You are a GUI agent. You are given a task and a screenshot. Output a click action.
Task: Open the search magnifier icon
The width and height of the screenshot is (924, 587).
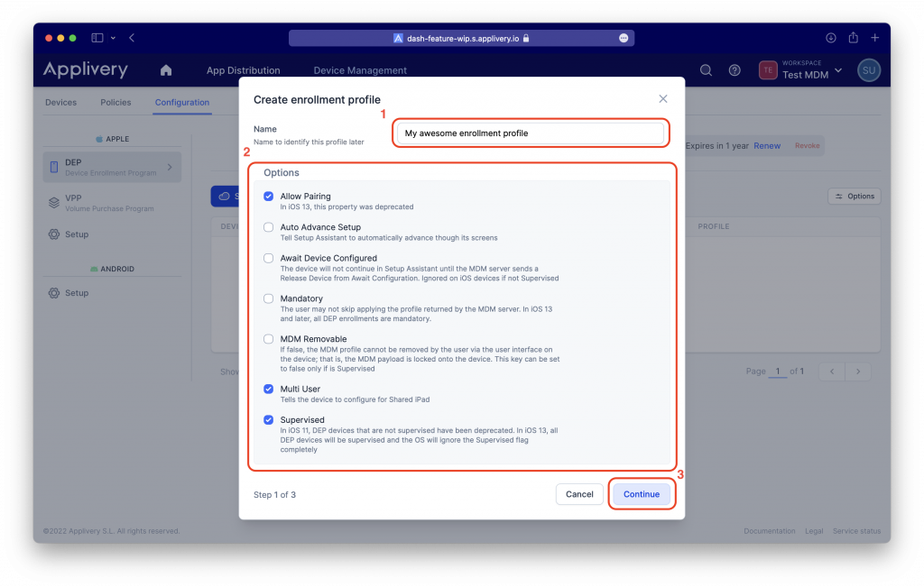pyautogui.click(x=706, y=70)
